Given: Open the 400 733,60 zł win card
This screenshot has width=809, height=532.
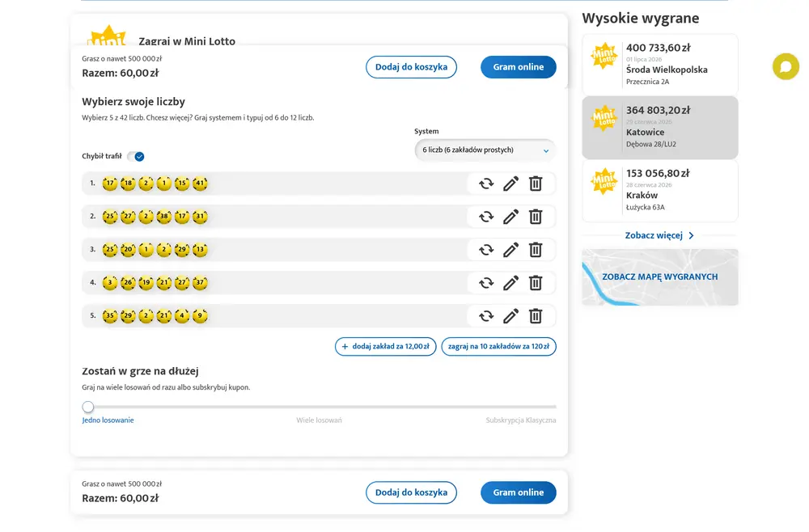Looking at the screenshot, I should pos(660,65).
